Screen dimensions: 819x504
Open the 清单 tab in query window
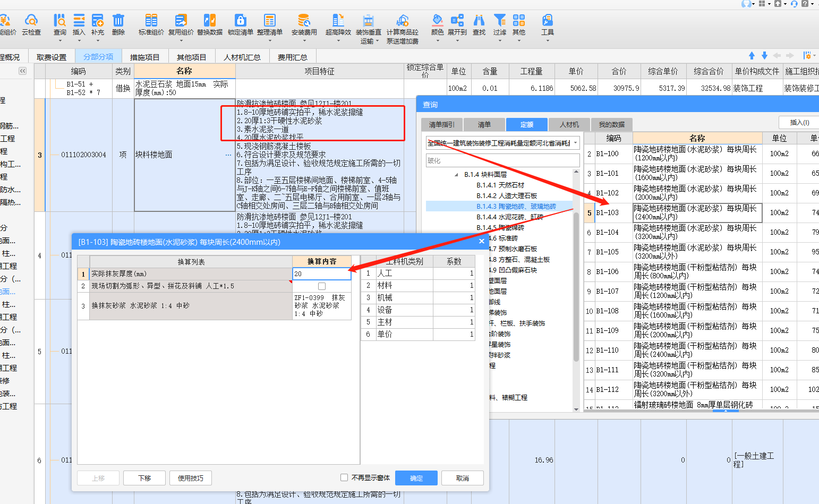(484, 124)
